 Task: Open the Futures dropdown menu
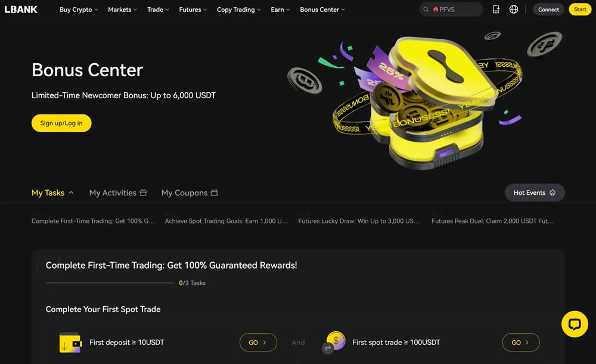[193, 10]
